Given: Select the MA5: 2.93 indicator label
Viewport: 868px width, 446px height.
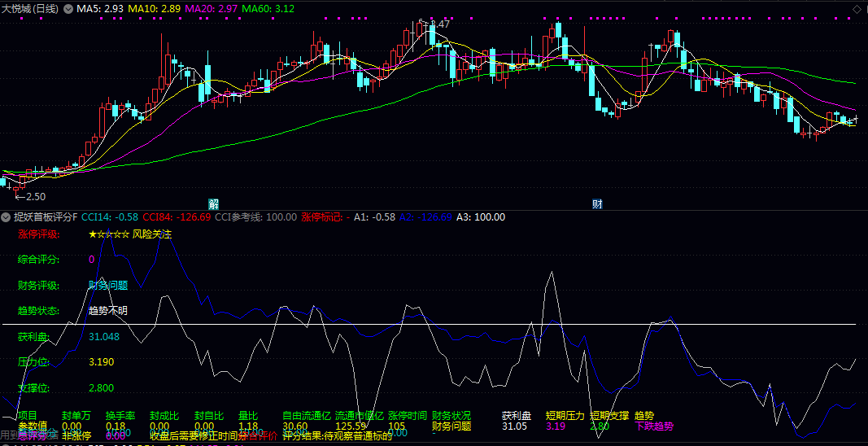Looking at the screenshot, I should click(100, 9).
